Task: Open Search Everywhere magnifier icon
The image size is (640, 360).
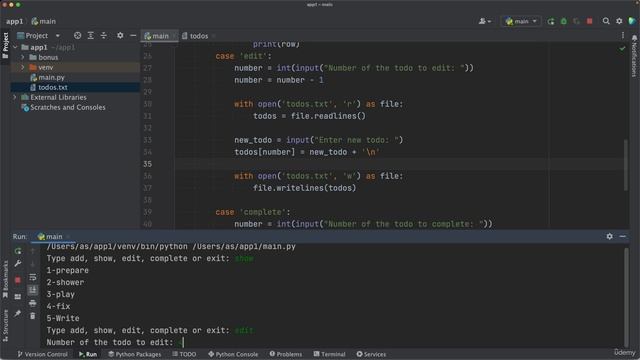Action: click(606, 21)
